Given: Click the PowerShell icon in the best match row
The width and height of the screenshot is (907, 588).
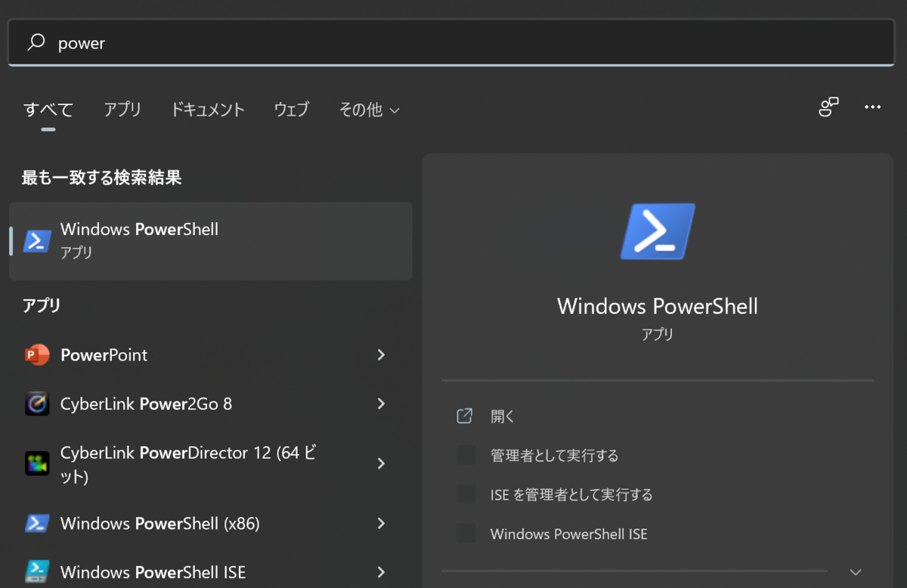Looking at the screenshot, I should point(37,240).
